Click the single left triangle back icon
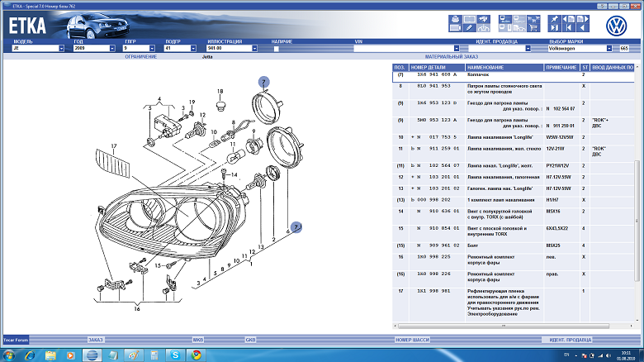The width and height of the screenshot is (644, 362). 583,28
